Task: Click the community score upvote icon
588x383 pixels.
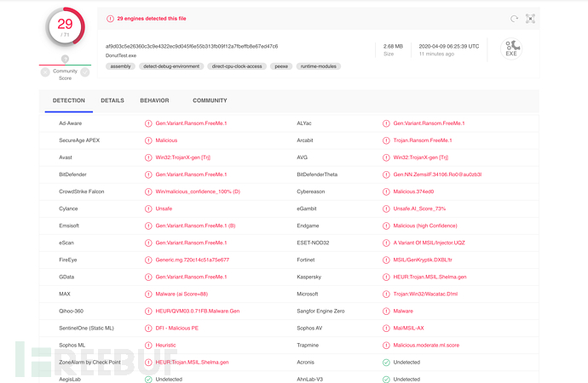Action: coord(85,72)
